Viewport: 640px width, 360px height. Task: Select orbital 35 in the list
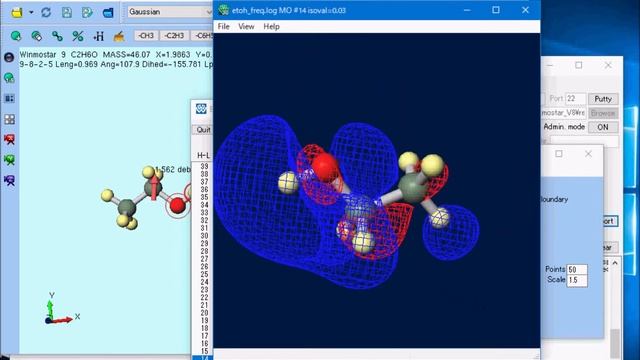(204, 197)
